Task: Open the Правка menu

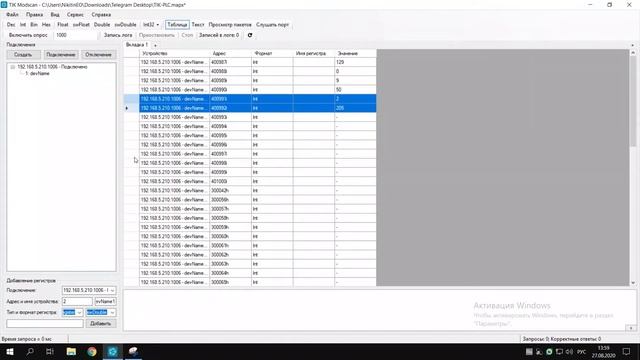Action: coord(34,14)
